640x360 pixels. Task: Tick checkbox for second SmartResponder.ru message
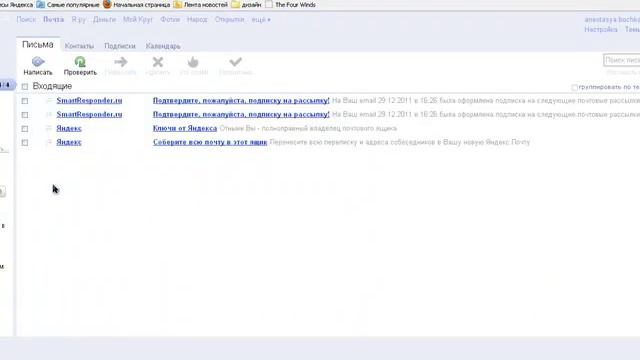coord(25,115)
